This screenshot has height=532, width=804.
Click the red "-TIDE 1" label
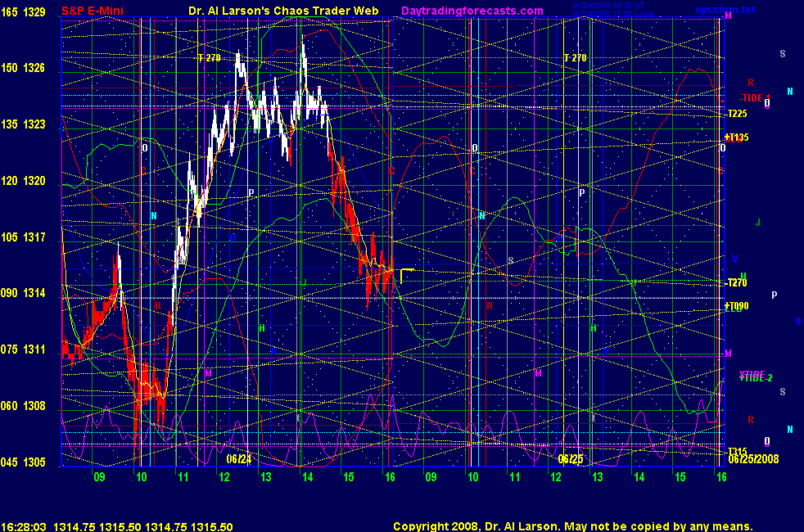[x=755, y=98]
